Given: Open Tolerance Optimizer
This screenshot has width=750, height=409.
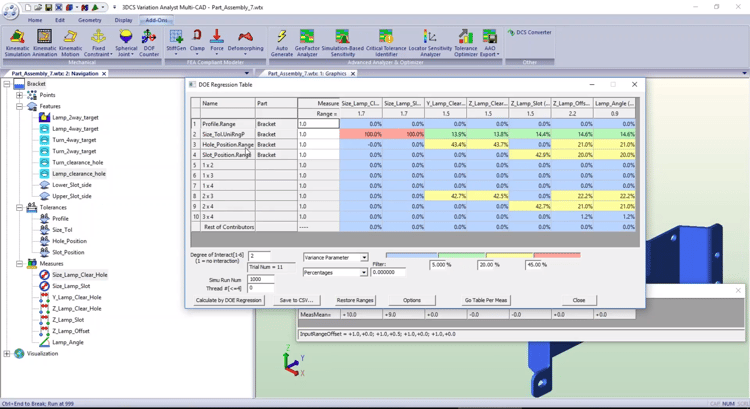Looking at the screenshot, I should 465,43.
